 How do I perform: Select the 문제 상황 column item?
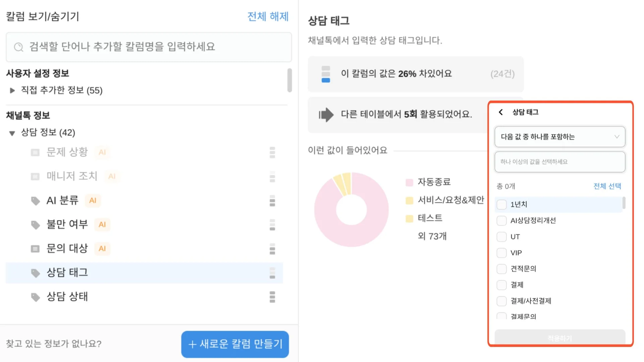point(67,152)
